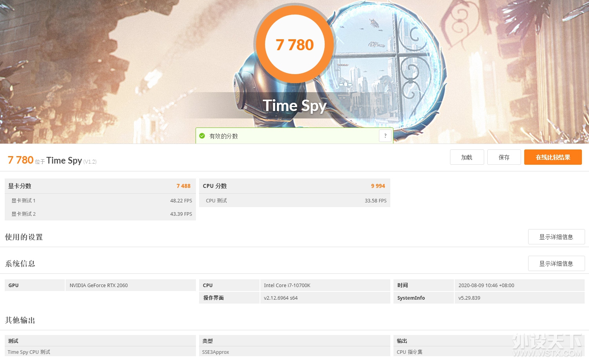The width and height of the screenshot is (589, 364).
Task: Show details for 系统信息 section
Action: pyautogui.click(x=556, y=264)
